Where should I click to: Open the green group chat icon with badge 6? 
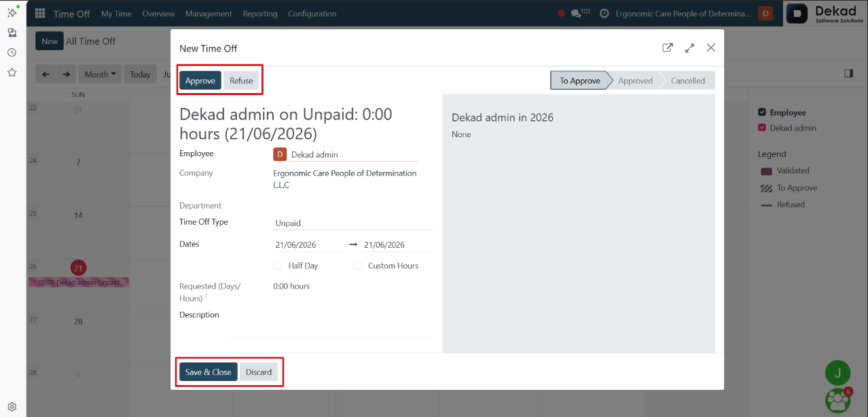838,400
